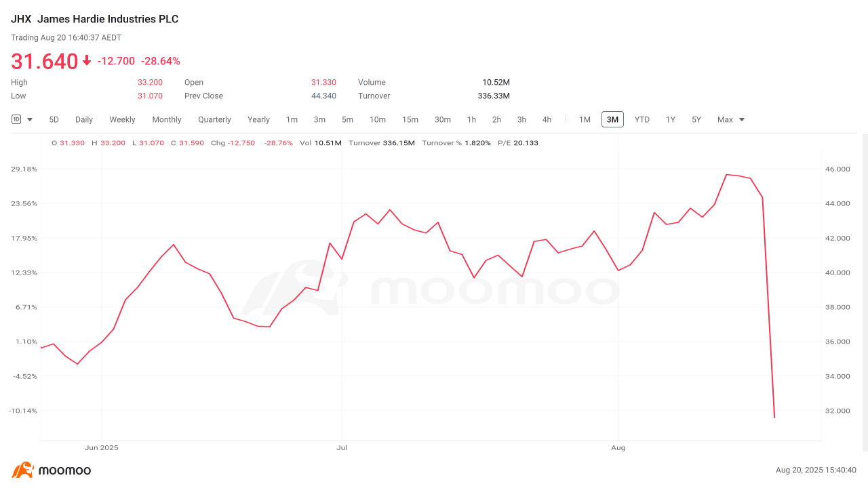Click the moomoo logo at bottom left
868x488 pixels.
[52, 470]
